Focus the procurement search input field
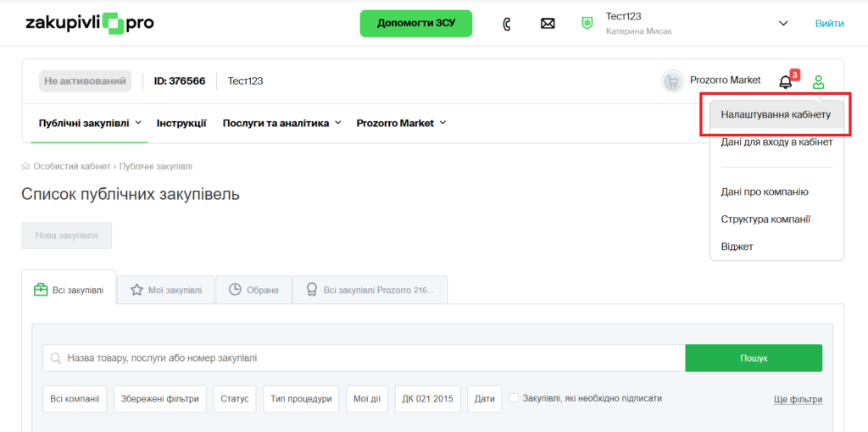 [364, 358]
